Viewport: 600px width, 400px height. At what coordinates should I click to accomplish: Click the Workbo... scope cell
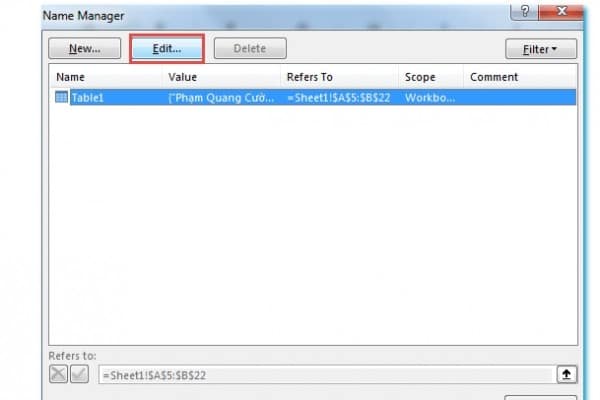430,98
